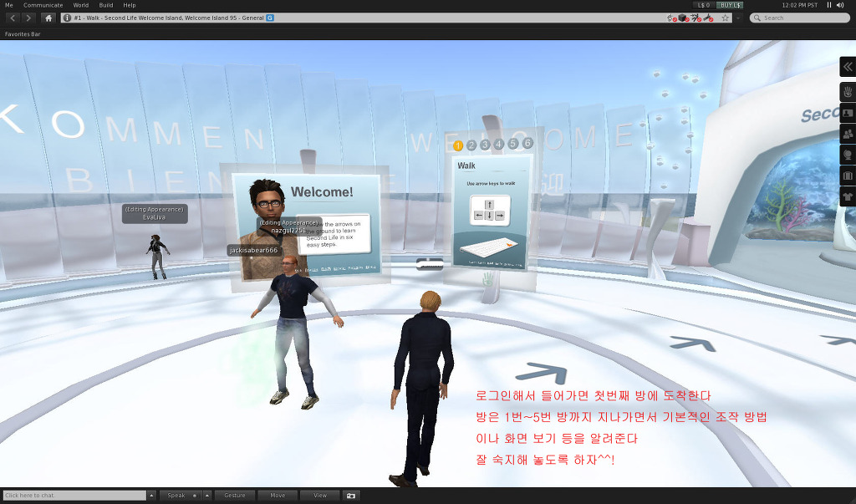Click the EvaLiva name tag

(x=155, y=213)
